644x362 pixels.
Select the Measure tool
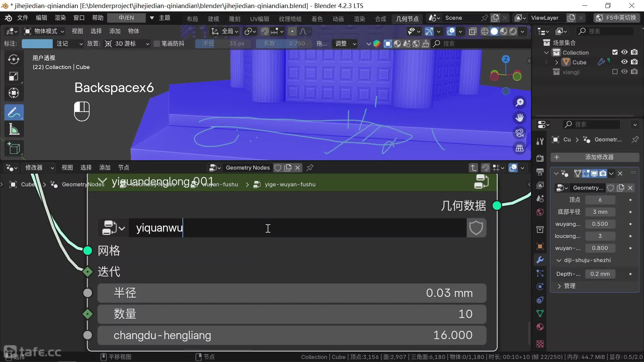(x=14, y=129)
